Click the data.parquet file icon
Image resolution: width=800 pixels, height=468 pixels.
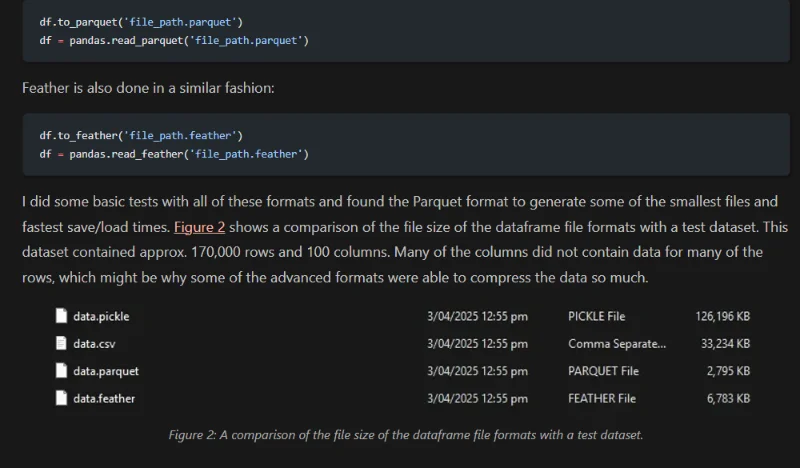click(61, 371)
